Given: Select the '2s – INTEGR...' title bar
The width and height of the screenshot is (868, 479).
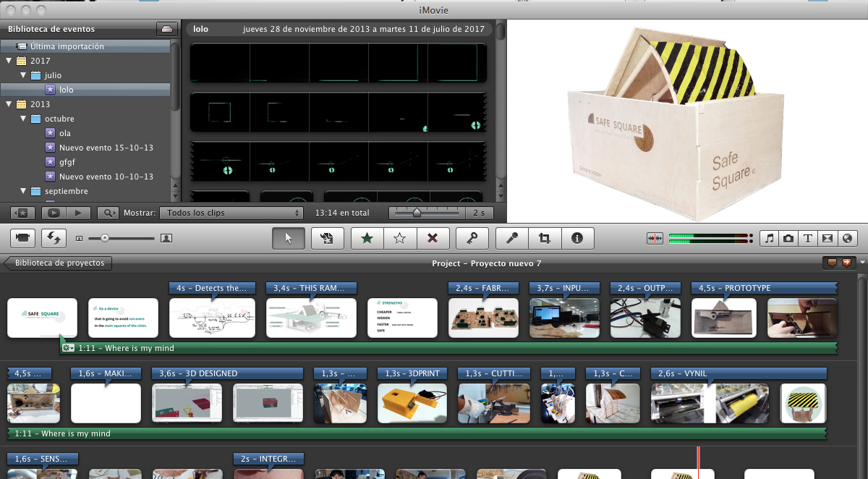Looking at the screenshot, I should (x=268, y=459).
